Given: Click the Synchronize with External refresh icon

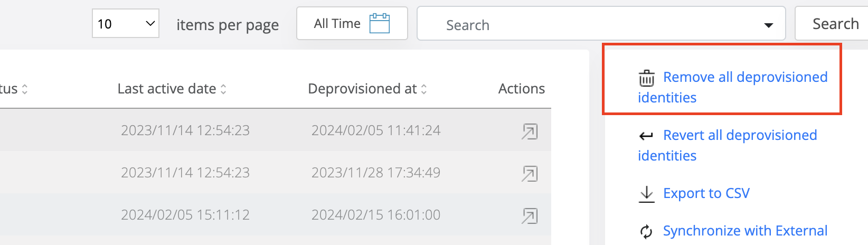Looking at the screenshot, I should 646,231.
